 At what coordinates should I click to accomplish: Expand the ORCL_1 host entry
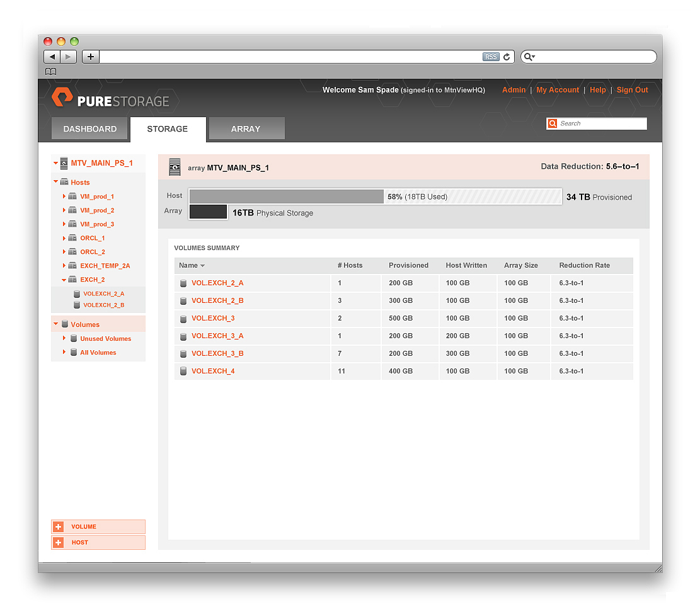[x=64, y=237]
